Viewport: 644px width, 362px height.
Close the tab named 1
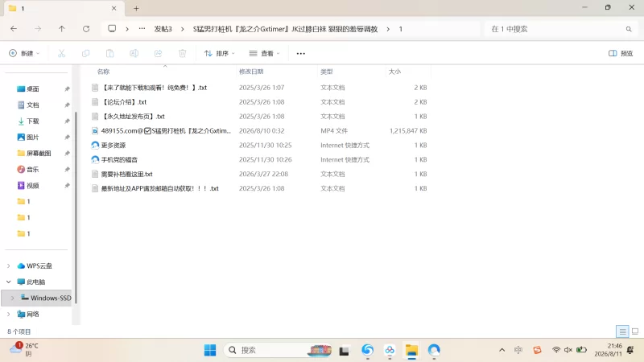[x=114, y=8]
